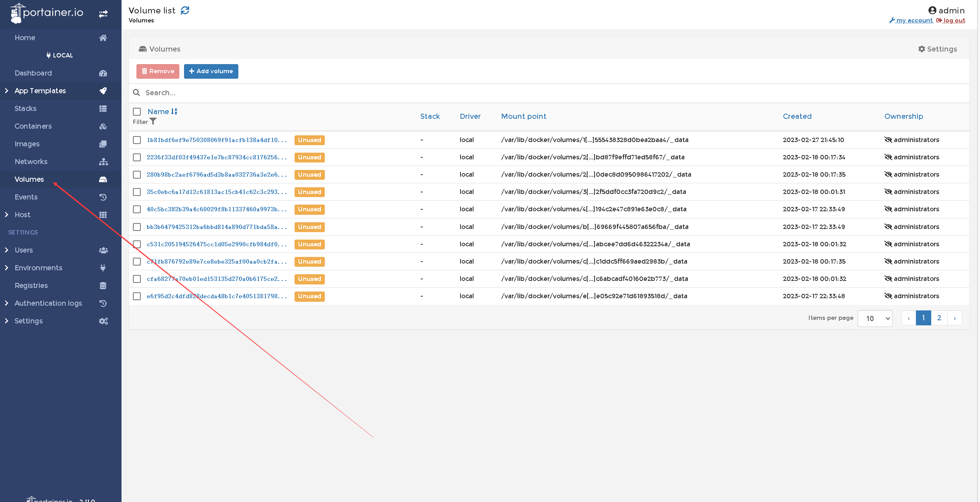The height and width of the screenshot is (502, 980).
Task: Click the Name sort order icon
Action: click(174, 112)
